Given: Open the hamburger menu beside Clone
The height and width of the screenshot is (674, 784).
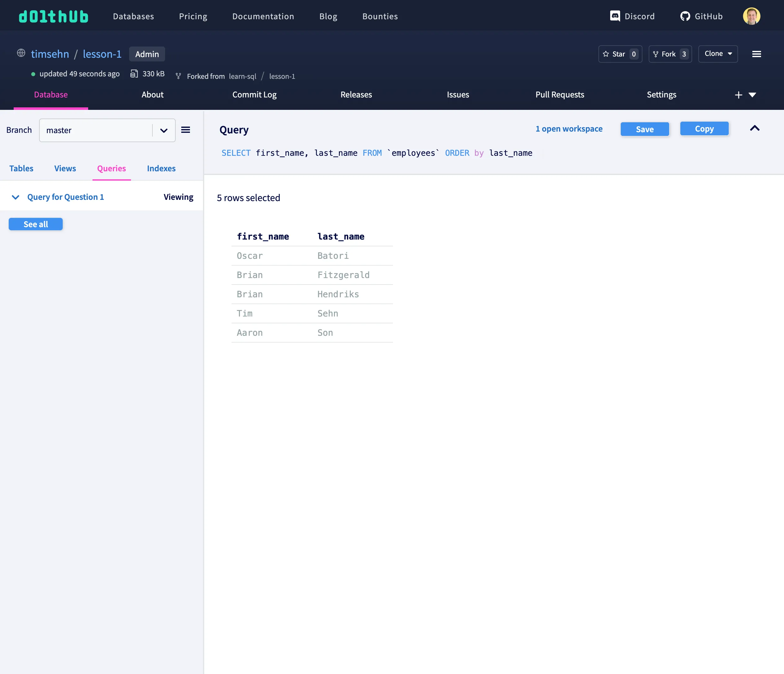Looking at the screenshot, I should click(x=756, y=54).
